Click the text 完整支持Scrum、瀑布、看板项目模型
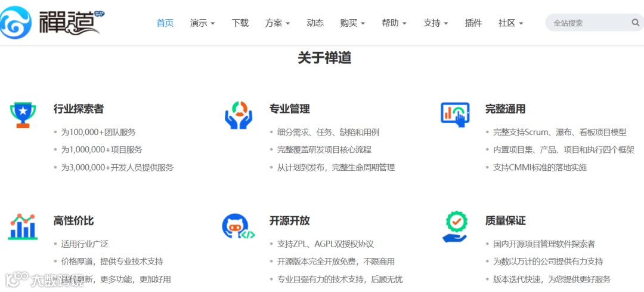This screenshot has width=644, height=292. click(x=560, y=133)
